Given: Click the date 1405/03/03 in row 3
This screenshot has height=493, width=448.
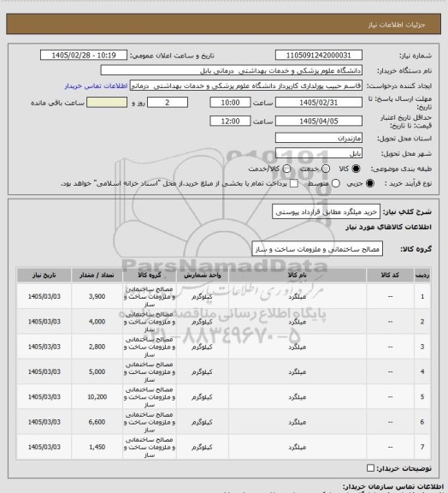Looking at the screenshot, I should (44, 347).
